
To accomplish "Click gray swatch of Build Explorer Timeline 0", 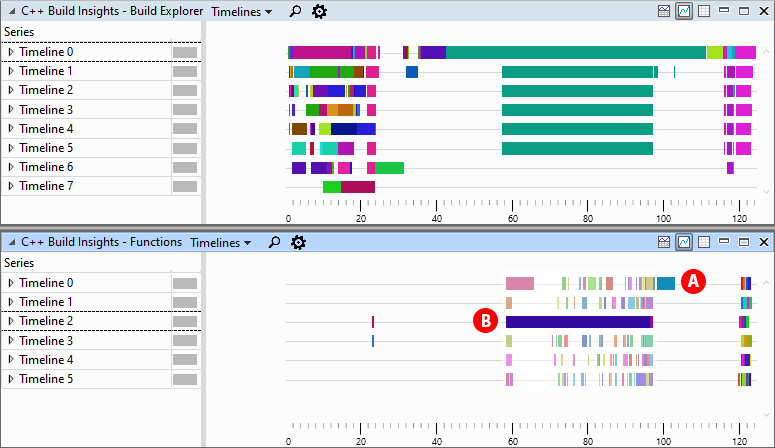I will [185, 52].
